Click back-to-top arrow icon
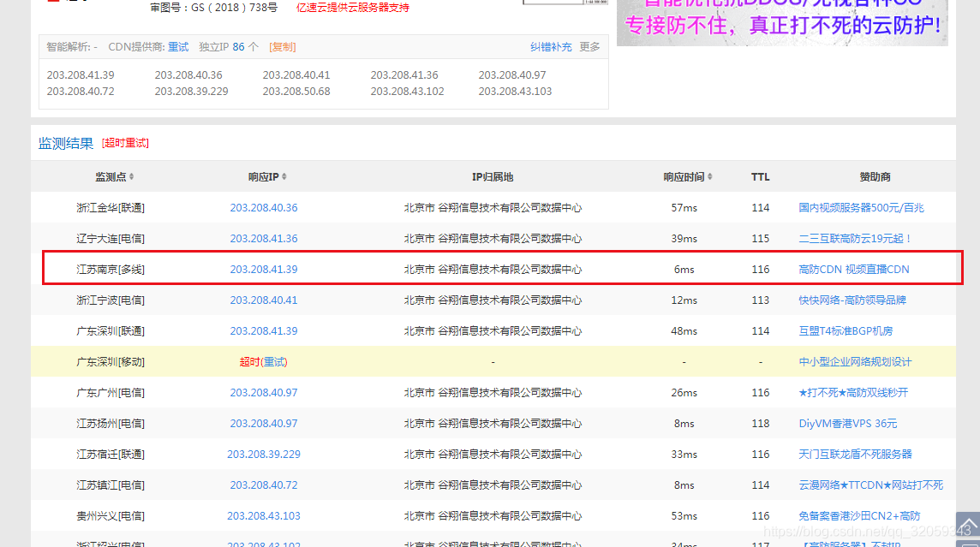The width and height of the screenshot is (980, 547). (x=968, y=525)
